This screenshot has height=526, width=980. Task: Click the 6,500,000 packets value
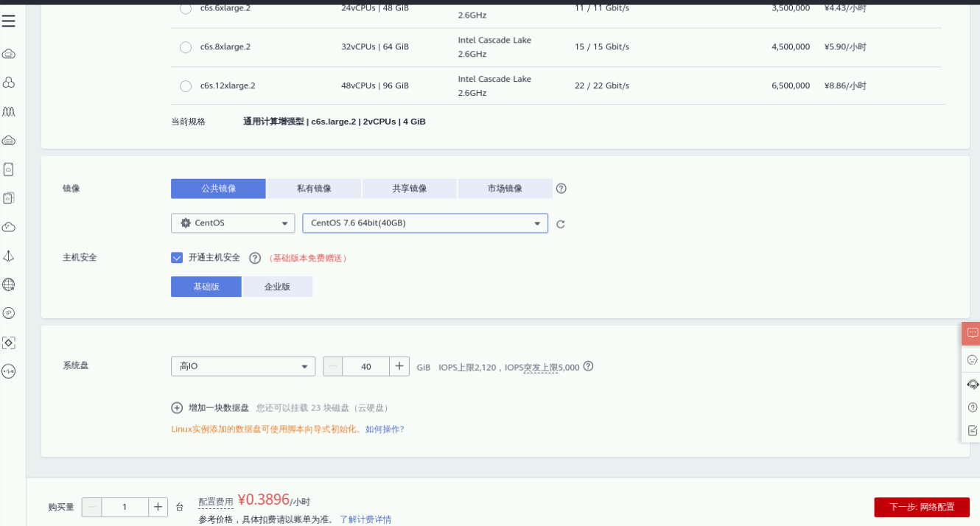(x=791, y=86)
